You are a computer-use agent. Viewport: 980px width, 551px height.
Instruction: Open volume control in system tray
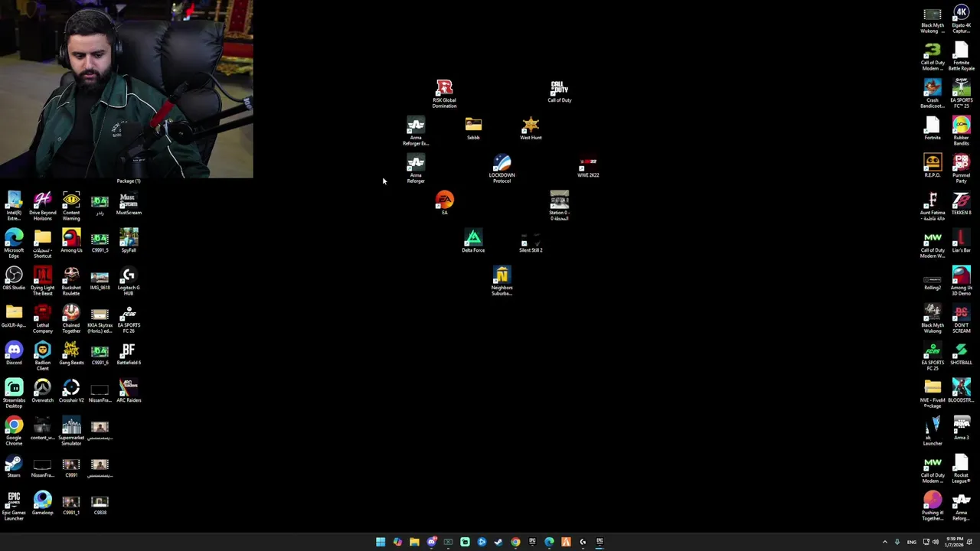point(935,542)
